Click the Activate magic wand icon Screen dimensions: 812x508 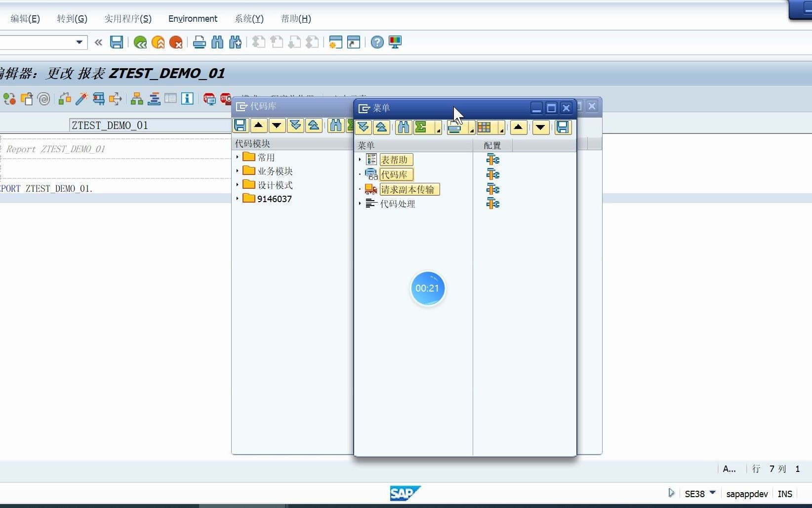click(x=81, y=99)
